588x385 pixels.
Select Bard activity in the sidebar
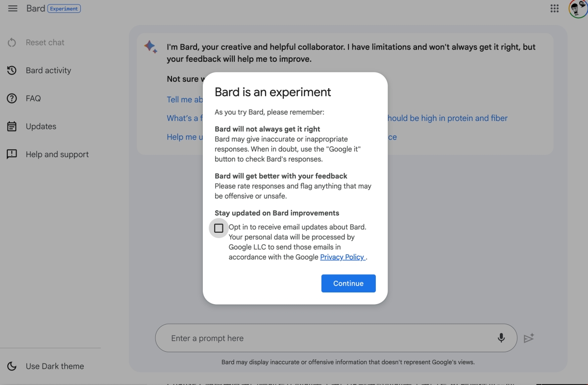click(49, 71)
